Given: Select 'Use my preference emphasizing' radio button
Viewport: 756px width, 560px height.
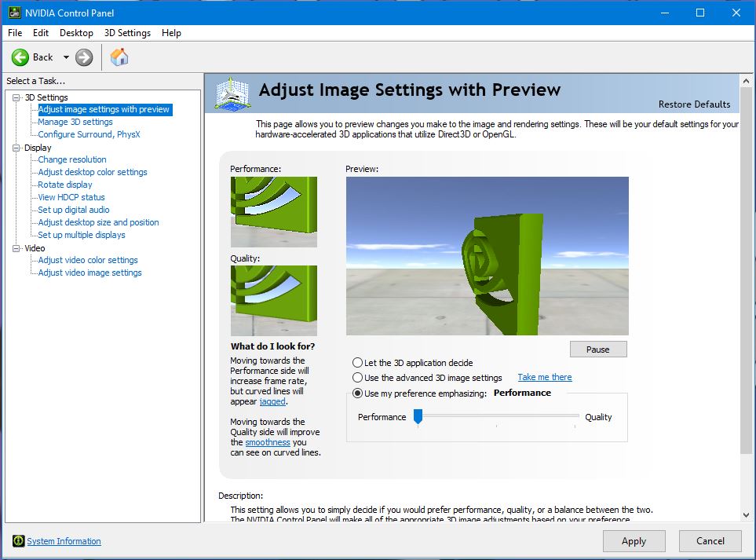Looking at the screenshot, I should coord(358,393).
